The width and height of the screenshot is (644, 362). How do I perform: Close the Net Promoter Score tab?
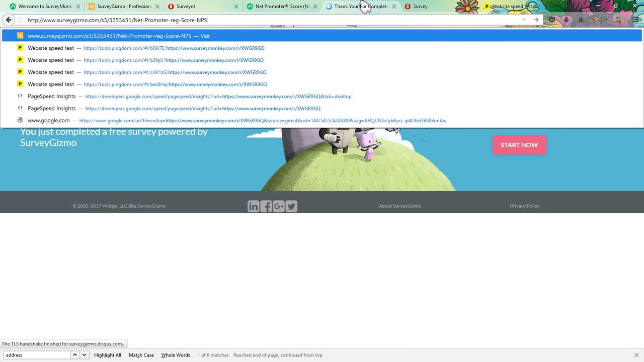pyautogui.click(x=315, y=7)
